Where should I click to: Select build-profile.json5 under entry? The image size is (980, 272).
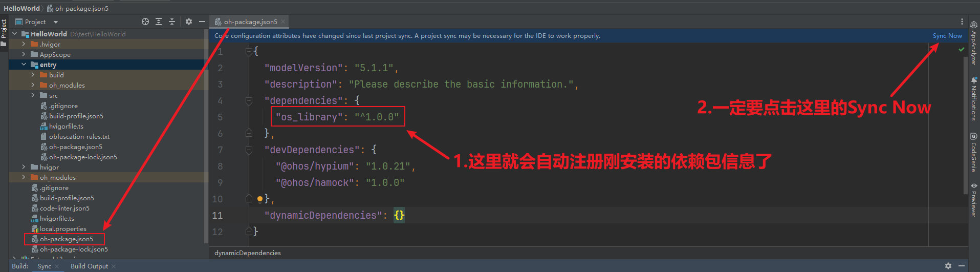(76, 116)
